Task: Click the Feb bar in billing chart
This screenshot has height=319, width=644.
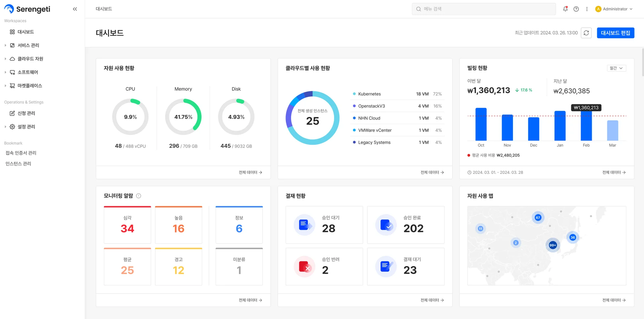Action: coord(586,126)
